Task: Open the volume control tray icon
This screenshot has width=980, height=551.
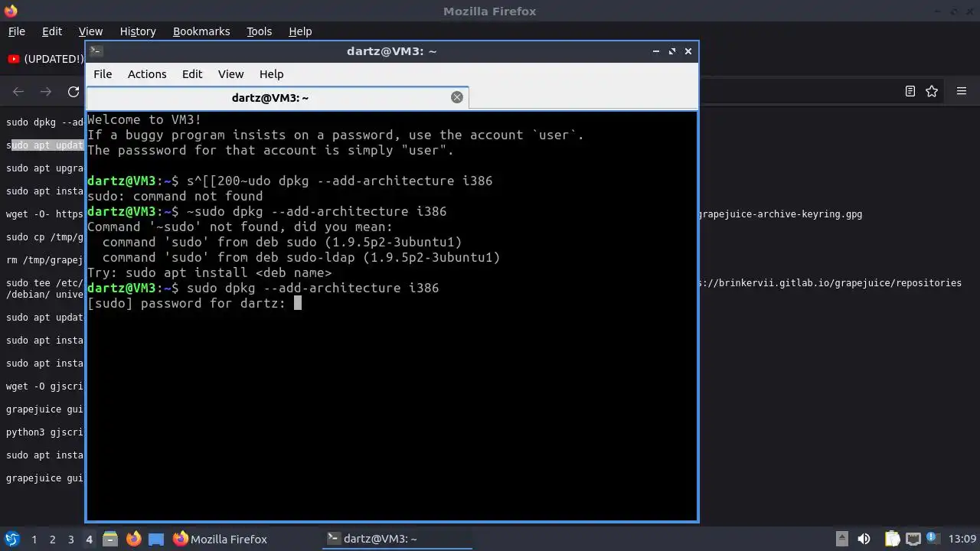Action: click(864, 539)
